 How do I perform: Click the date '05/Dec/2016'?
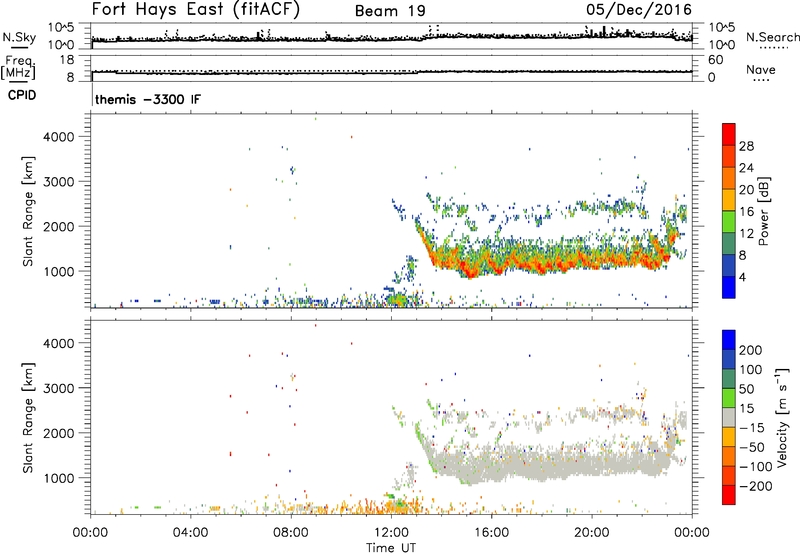pos(639,10)
